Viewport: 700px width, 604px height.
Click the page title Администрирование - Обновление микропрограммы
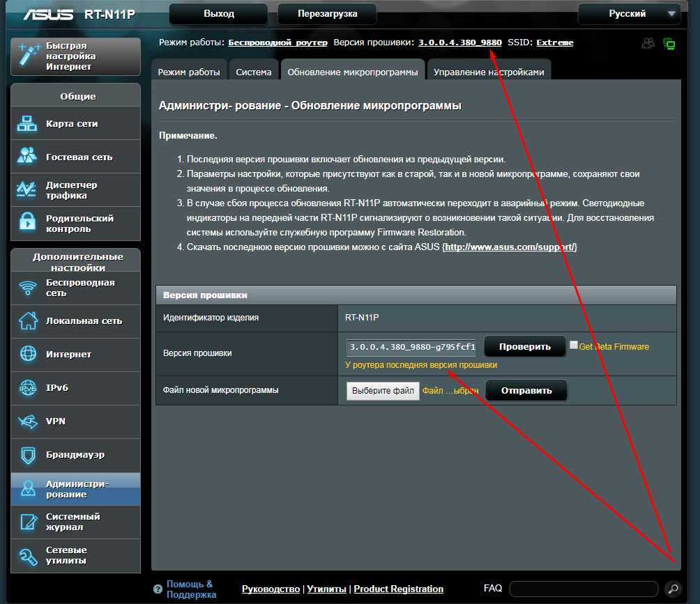tap(310, 106)
